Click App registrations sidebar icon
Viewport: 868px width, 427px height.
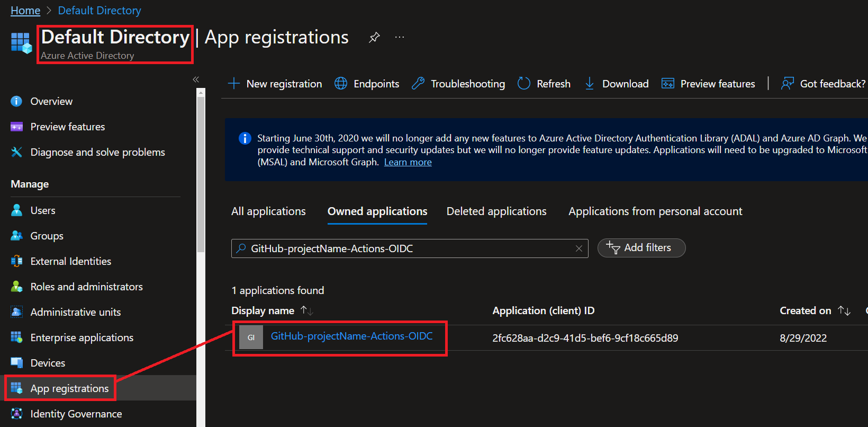tap(16, 388)
